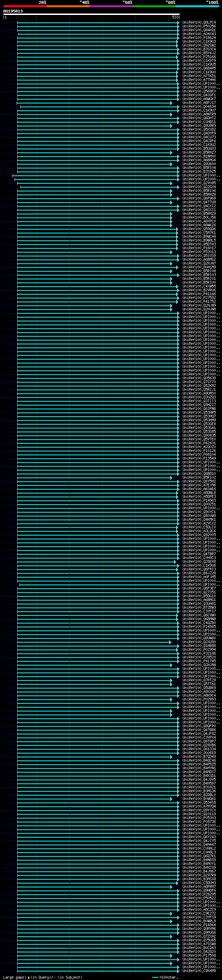Select the UniRef100_P25166 label
This screenshot has width=222, height=980.
pos(199,57)
